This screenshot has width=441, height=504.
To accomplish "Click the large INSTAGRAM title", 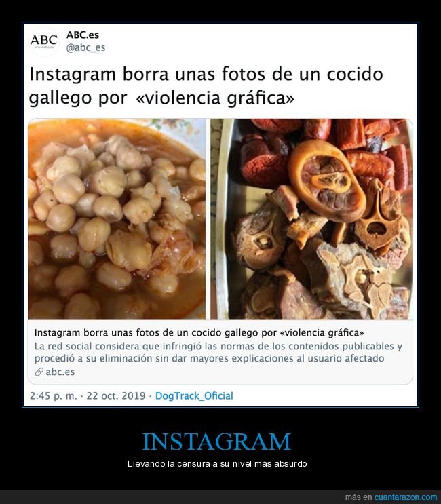I will coord(217,442).
